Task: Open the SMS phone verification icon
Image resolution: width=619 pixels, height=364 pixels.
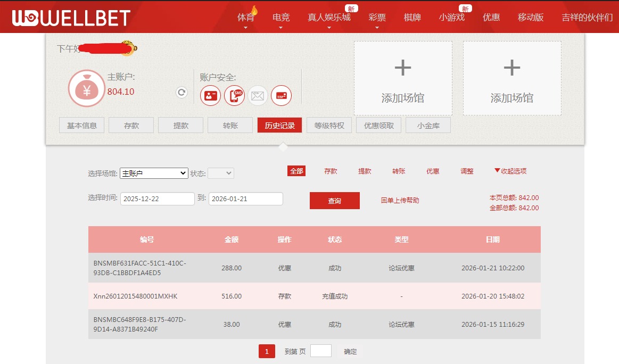Action: [x=234, y=96]
